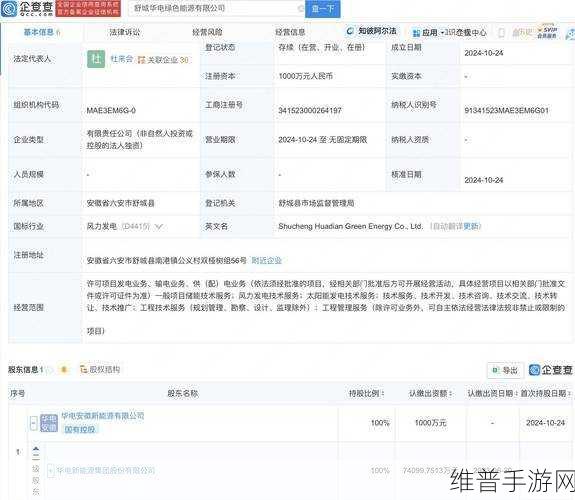Image resolution: width=575 pixels, height=500 pixels.
Task: Clear the search box with the X icon
Action: click(x=301, y=8)
